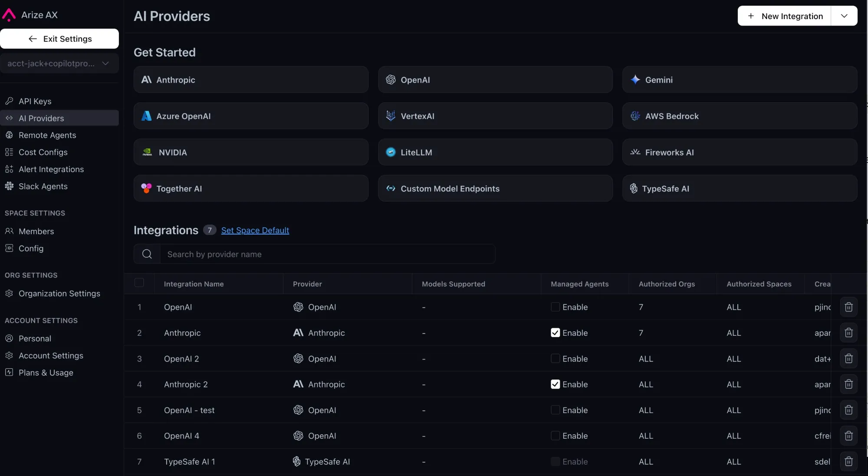Image resolution: width=868 pixels, height=476 pixels.
Task: Click the NVIDIA logo icon
Action: pos(147,152)
